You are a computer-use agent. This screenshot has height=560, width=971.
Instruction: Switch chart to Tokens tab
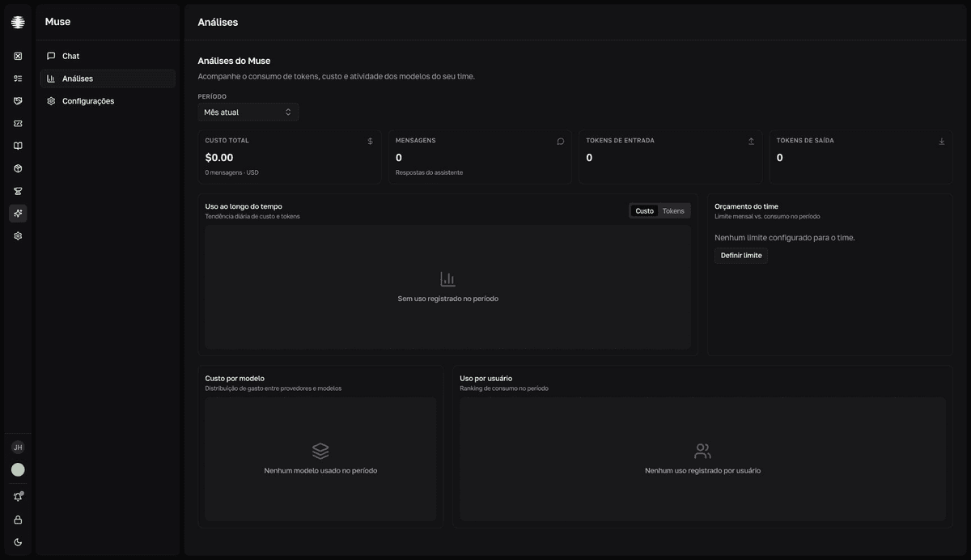(x=673, y=210)
